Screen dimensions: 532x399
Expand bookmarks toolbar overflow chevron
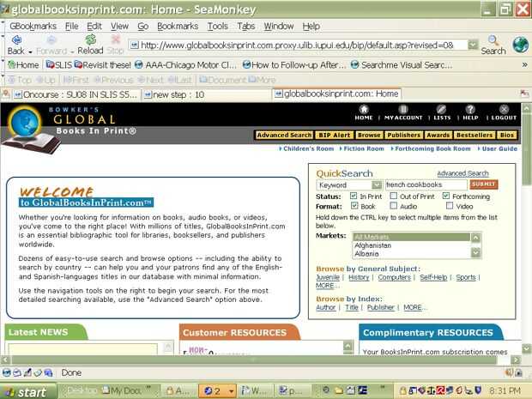point(524,64)
